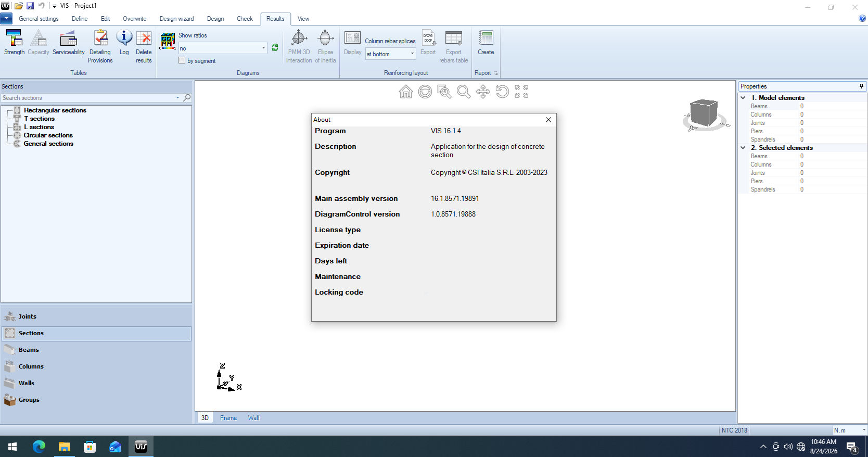Image resolution: width=868 pixels, height=457 pixels.
Task: Close the About dialog
Action: coord(548,120)
